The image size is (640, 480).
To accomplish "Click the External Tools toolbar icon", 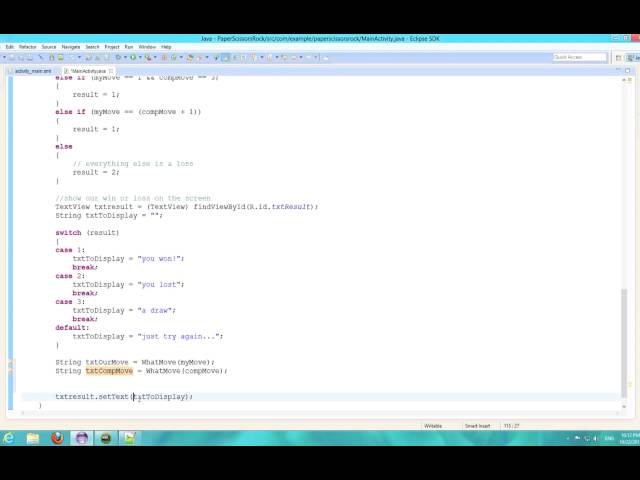I will pos(148,58).
